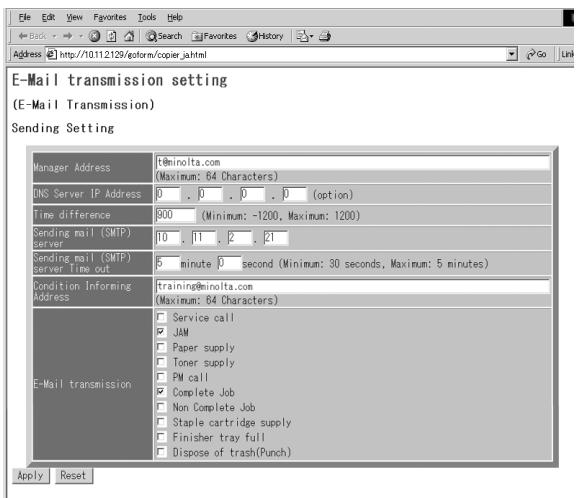Click the Condition Informing Address input field
This screenshot has height=498, width=579.
(x=353, y=286)
